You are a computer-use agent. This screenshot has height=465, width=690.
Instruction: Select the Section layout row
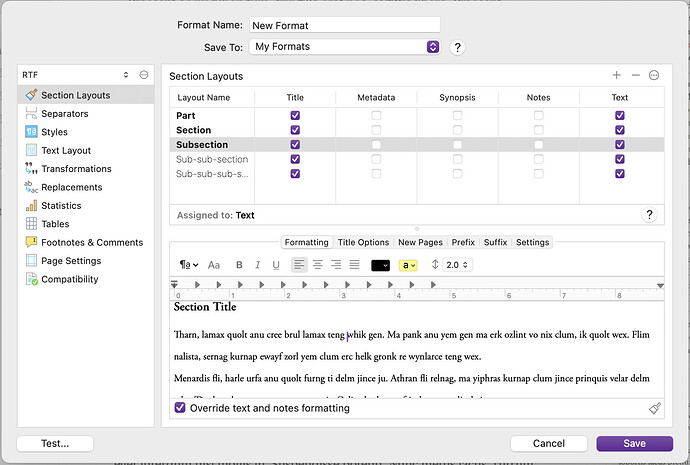point(417,130)
